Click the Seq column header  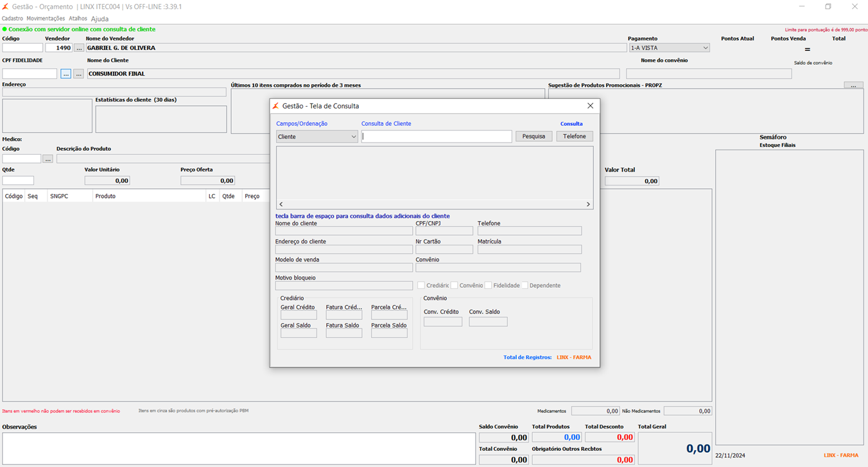pos(36,196)
